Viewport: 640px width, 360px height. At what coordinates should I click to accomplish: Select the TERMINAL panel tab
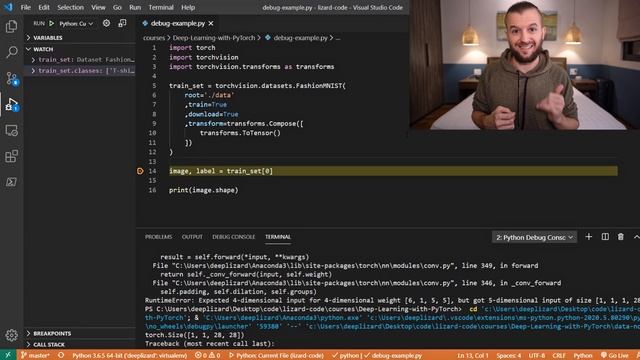pyautogui.click(x=278, y=237)
